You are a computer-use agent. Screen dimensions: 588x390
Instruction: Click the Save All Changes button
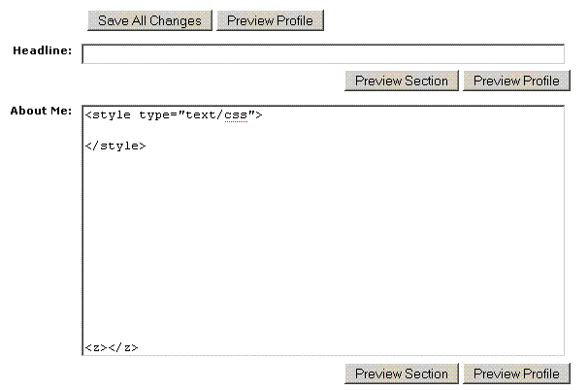(x=149, y=20)
